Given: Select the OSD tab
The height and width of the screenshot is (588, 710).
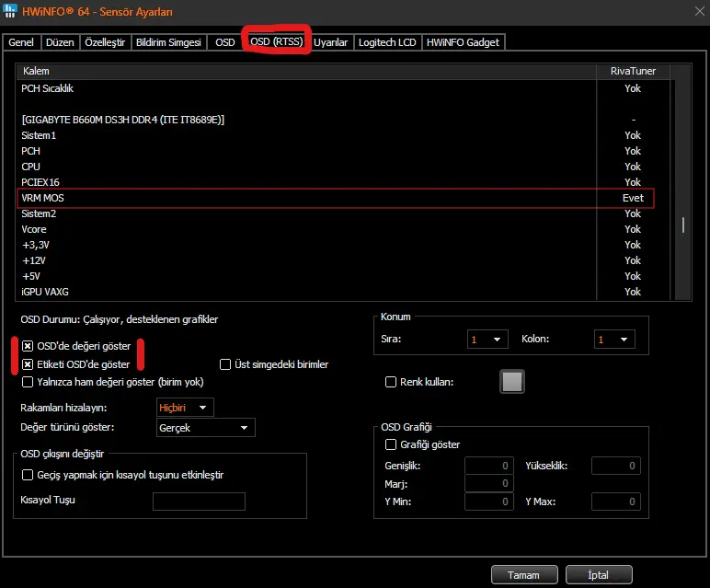Looking at the screenshot, I should 225,42.
